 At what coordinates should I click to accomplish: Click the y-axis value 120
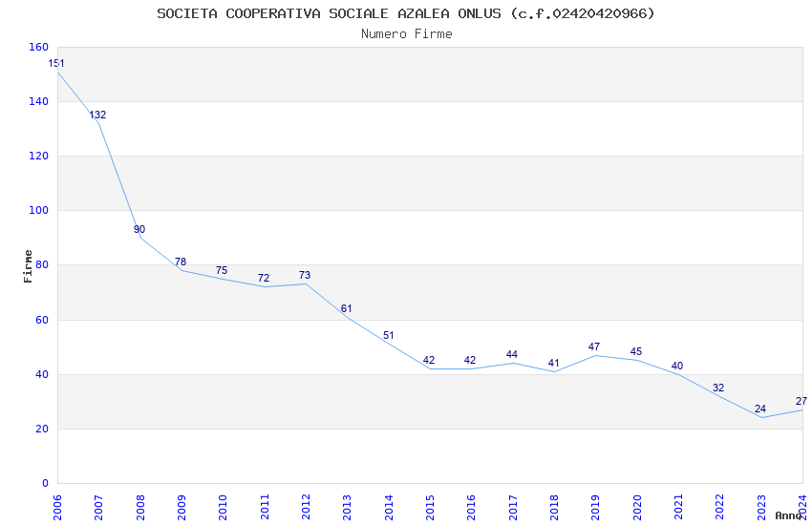tap(38, 156)
